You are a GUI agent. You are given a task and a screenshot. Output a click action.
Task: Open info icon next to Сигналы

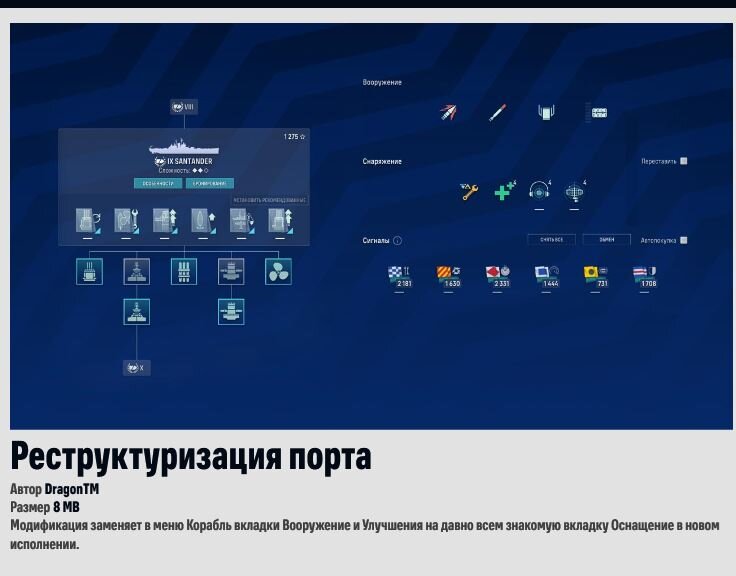pos(397,241)
